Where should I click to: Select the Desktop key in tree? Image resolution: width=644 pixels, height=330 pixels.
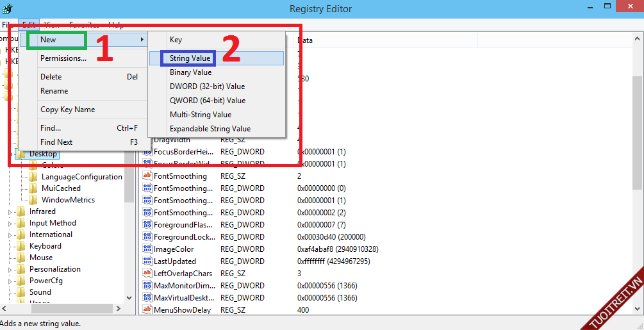43,154
